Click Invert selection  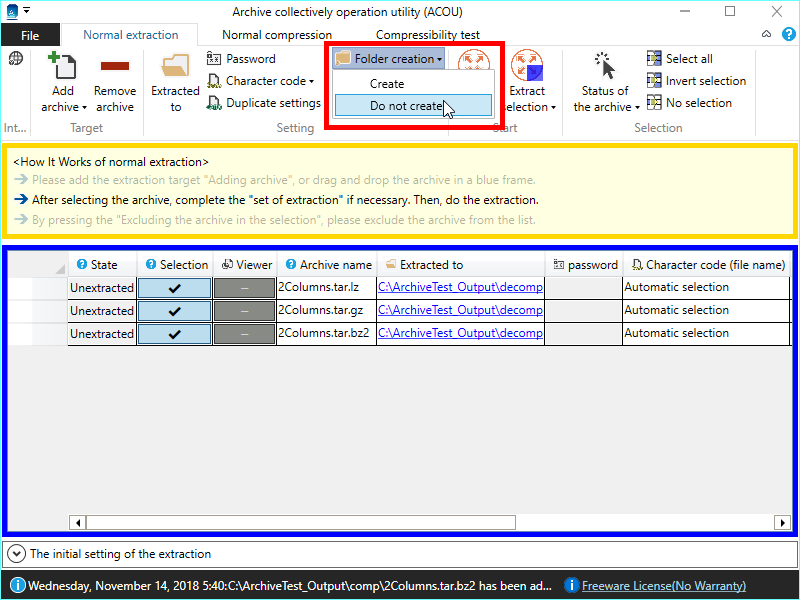[705, 81]
